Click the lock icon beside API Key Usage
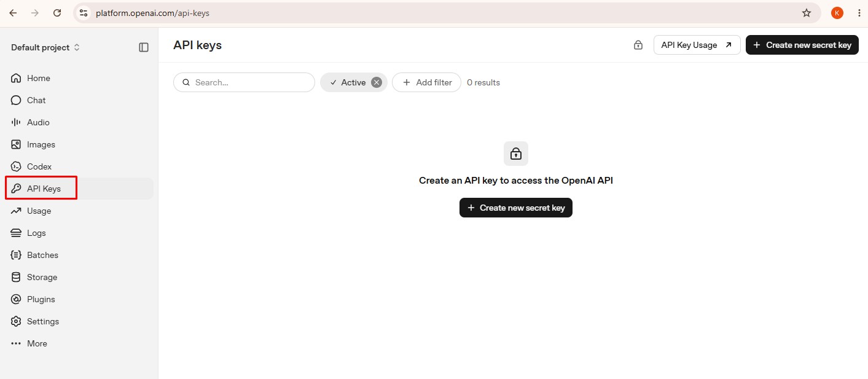 click(638, 45)
